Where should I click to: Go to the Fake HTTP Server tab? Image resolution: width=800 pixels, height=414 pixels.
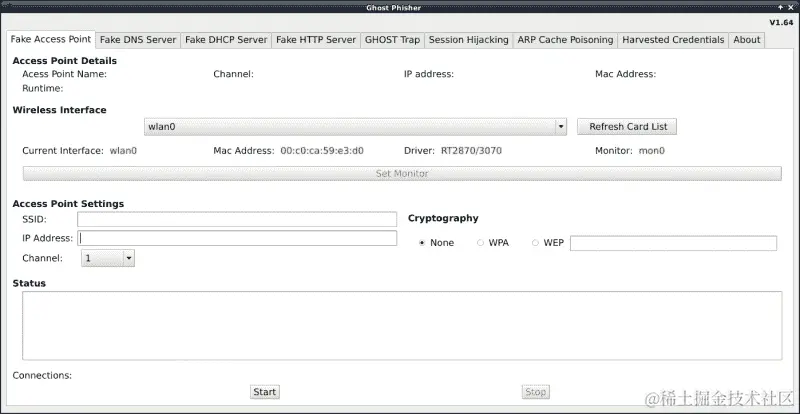click(316, 40)
